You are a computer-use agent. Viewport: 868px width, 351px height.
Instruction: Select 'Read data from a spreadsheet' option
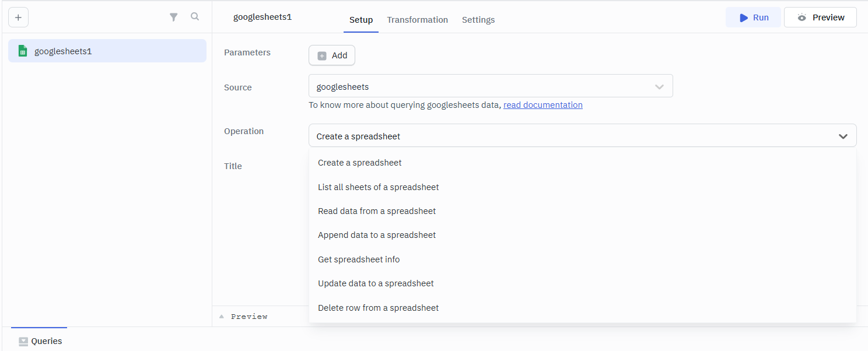click(376, 211)
